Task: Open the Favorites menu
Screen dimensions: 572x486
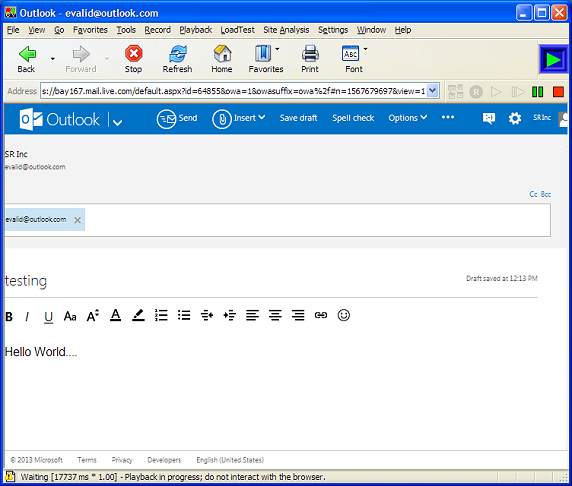Action: [90, 30]
